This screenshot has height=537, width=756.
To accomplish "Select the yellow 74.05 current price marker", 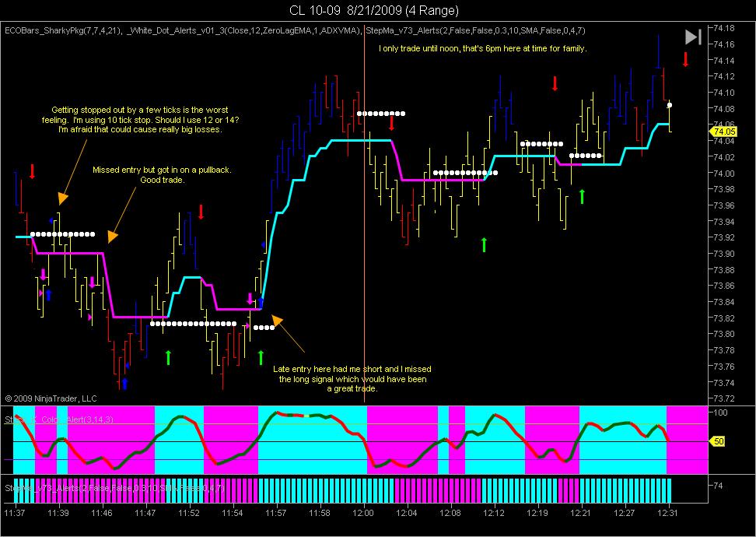I will pos(723,132).
